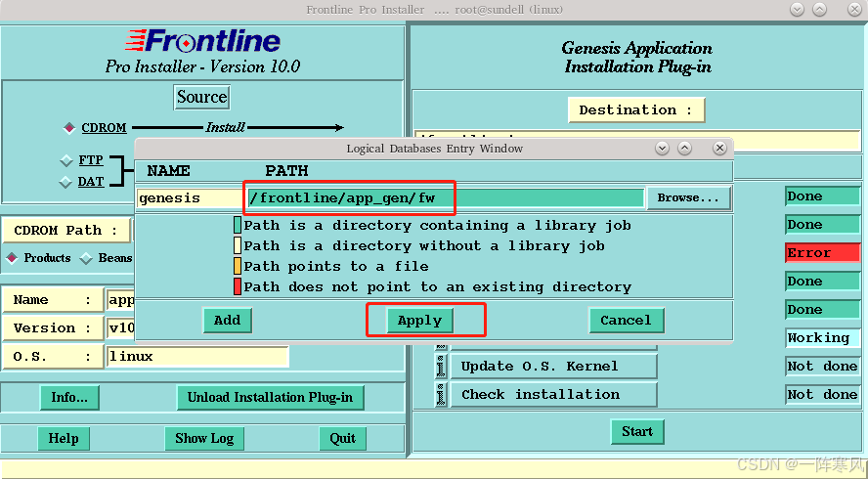Click the /frontline/app_gen/fw path field
The height and width of the screenshot is (479, 868).
coord(446,198)
